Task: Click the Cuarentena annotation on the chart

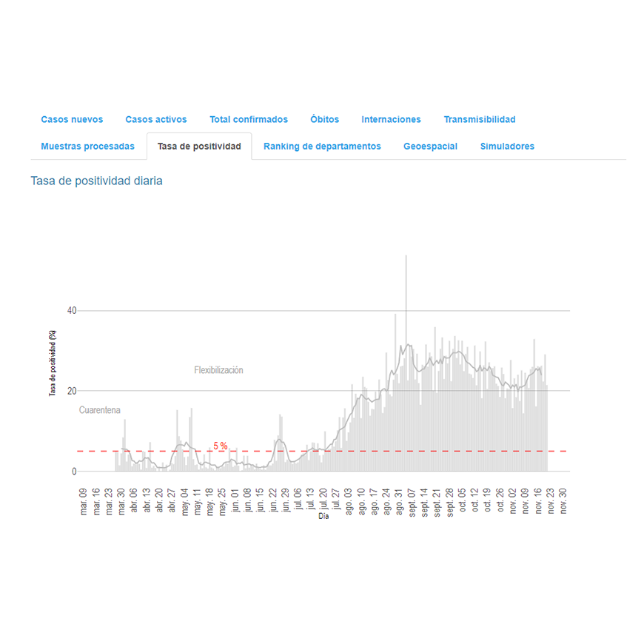Action: (x=100, y=410)
